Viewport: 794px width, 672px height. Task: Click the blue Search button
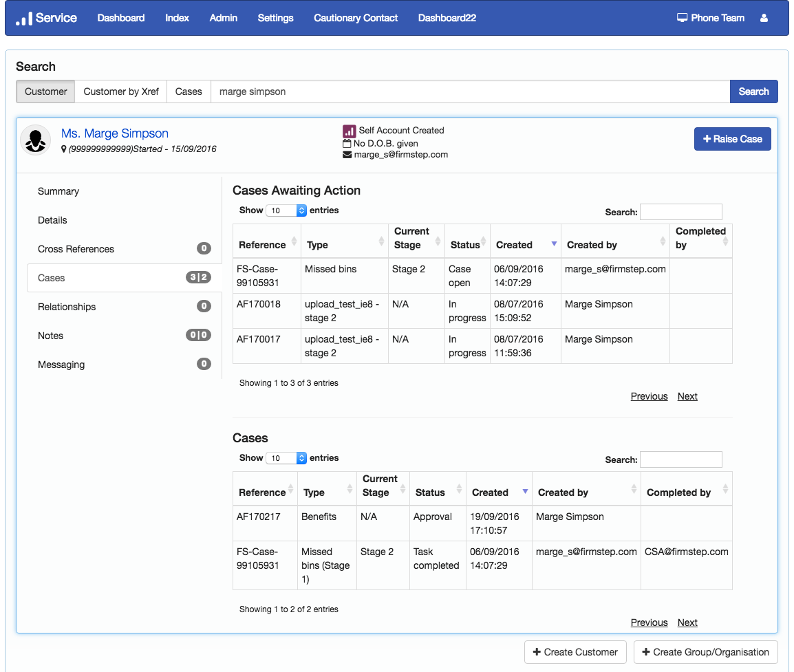[753, 91]
